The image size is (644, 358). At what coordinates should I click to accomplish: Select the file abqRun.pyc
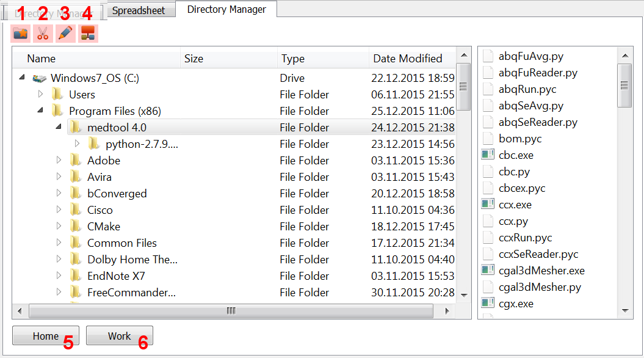point(527,89)
